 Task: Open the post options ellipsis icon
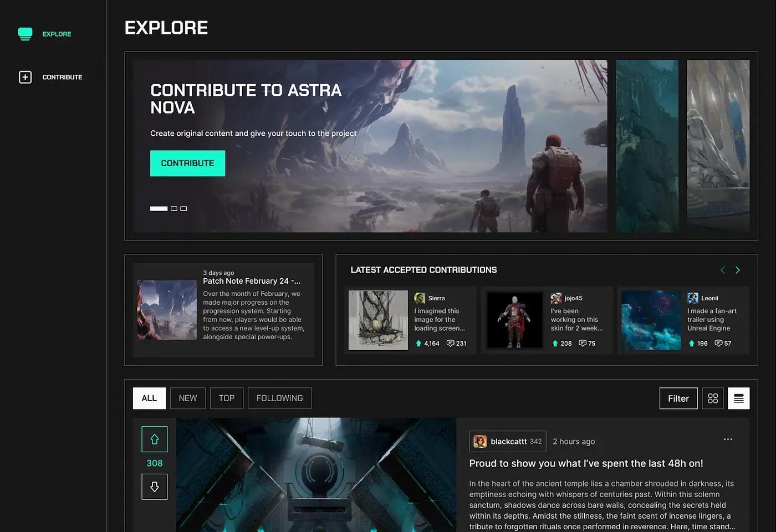point(728,439)
